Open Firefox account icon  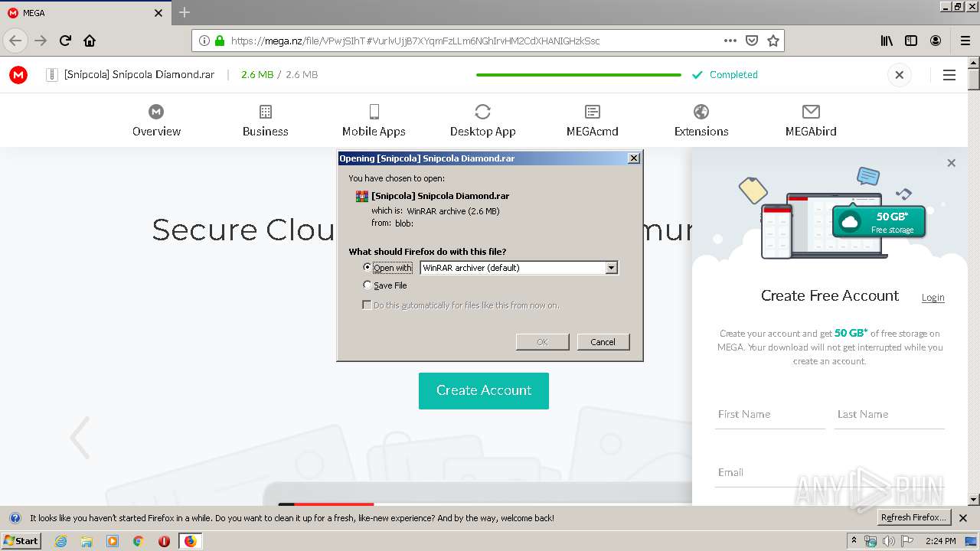pos(936,41)
